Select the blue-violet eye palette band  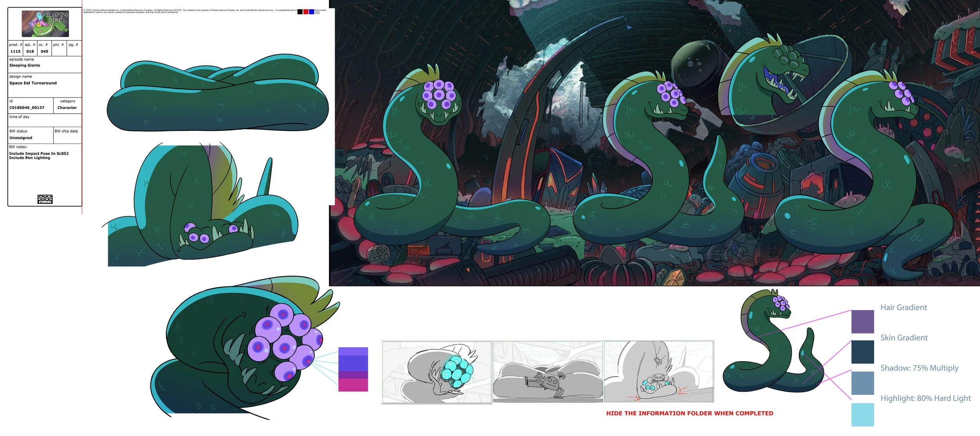pyautogui.click(x=353, y=364)
